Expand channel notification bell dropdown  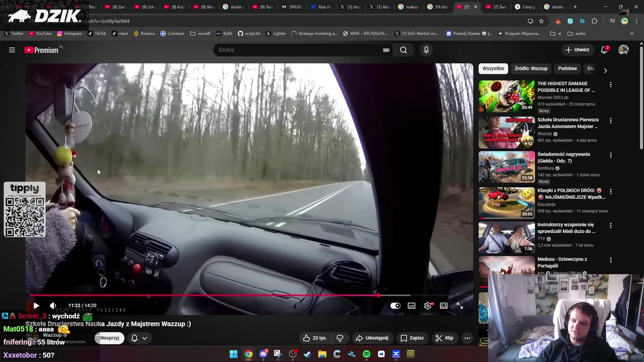coord(139,338)
